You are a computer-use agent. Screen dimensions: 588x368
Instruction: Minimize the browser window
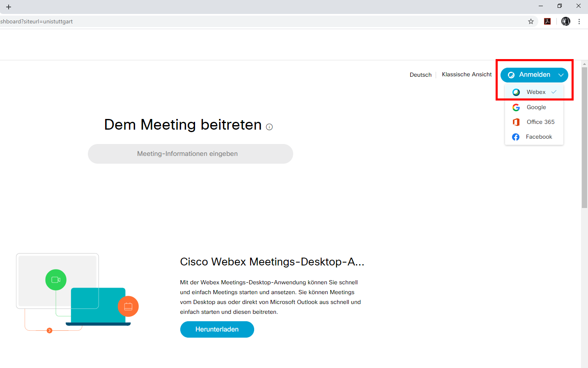pos(541,6)
